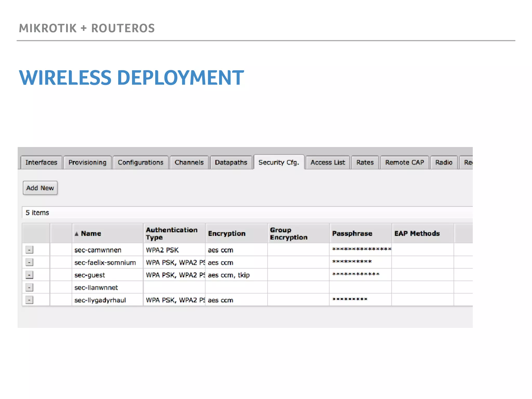532x399 pixels.
Task: Click the minus button beside sec-llanwnnet
Action: [x=29, y=287]
